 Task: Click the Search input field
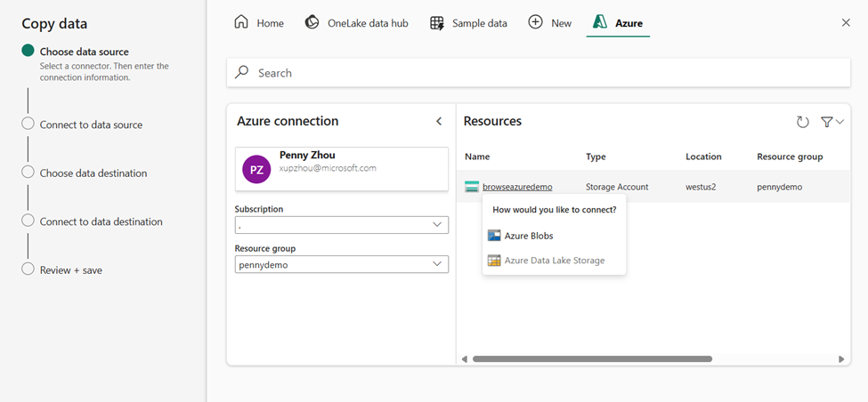click(539, 72)
